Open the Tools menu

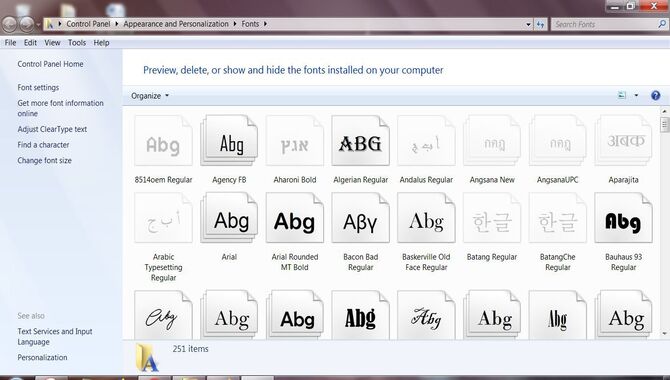77,43
